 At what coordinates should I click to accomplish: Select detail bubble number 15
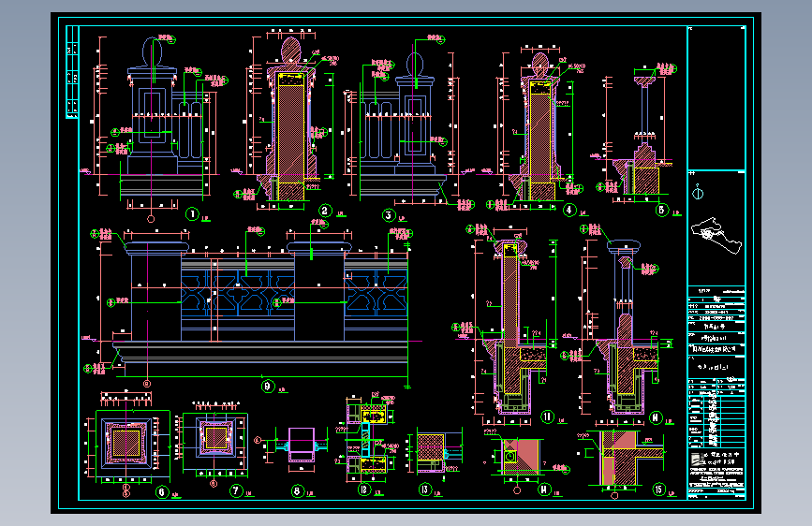[x=658, y=489]
